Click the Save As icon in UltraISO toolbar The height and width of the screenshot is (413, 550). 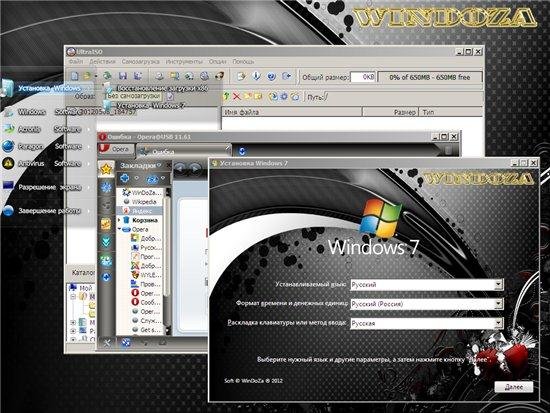pos(138,76)
